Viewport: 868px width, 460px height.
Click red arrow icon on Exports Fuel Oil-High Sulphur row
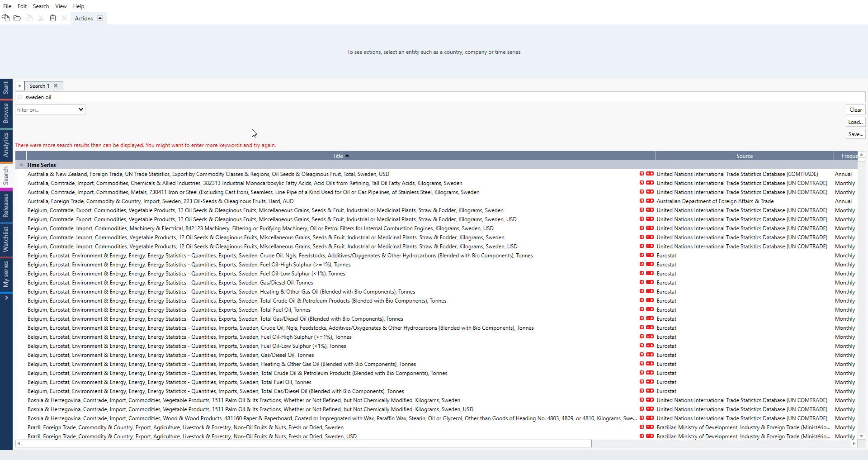click(642, 264)
